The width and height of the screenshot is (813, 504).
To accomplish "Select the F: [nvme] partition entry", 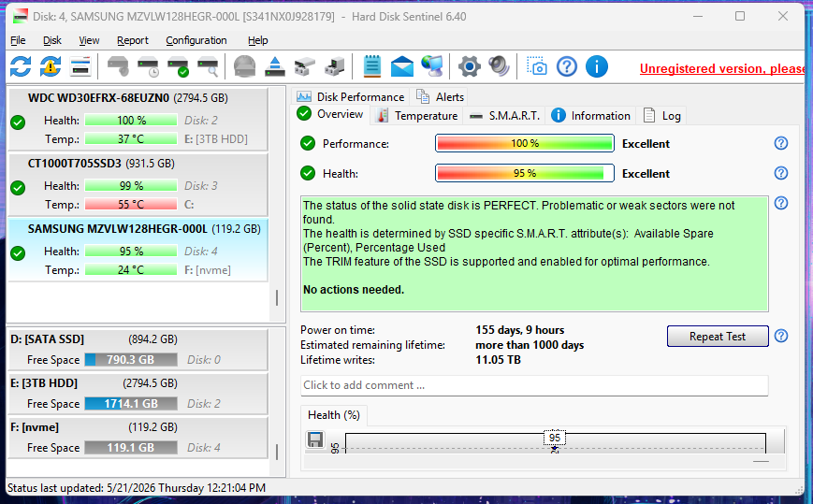I will [138, 438].
